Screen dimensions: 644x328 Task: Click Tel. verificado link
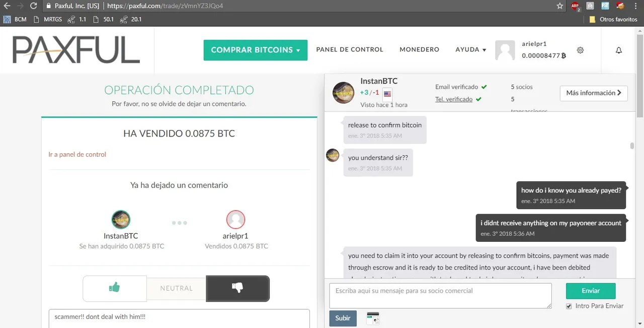454,99
